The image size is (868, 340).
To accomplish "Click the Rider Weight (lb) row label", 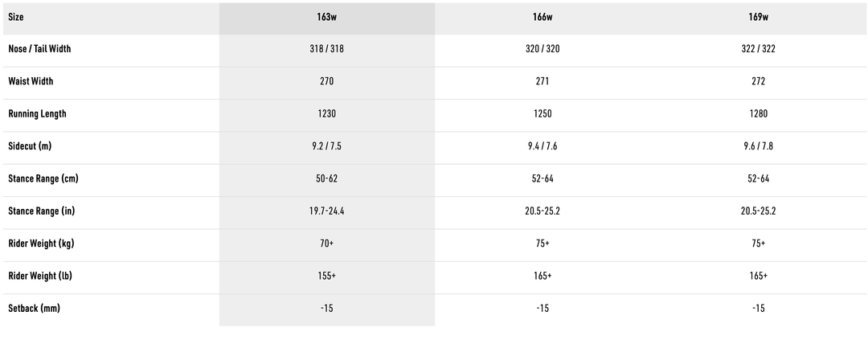I will 39,276.
